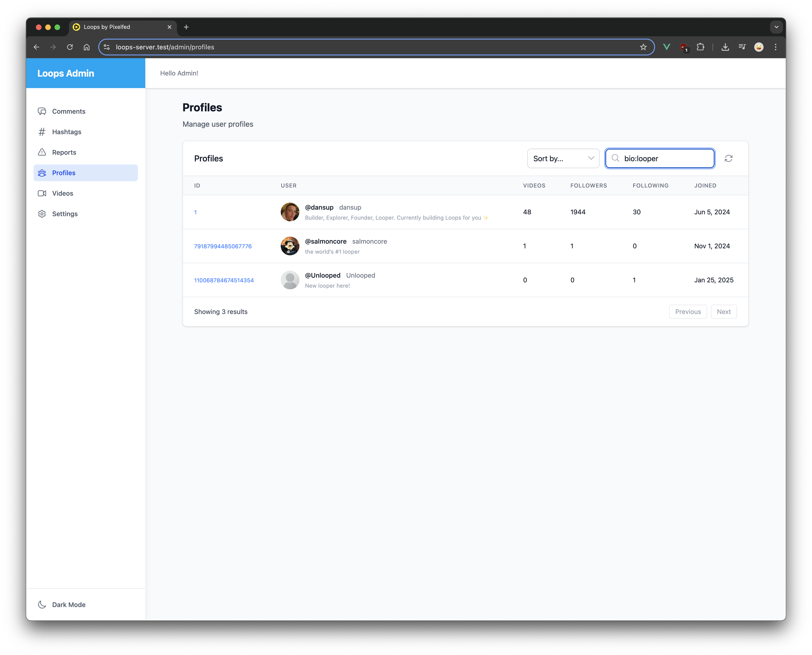The width and height of the screenshot is (812, 655).
Task: Click the Hashtags hash symbol icon
Action: click(42, 132)
